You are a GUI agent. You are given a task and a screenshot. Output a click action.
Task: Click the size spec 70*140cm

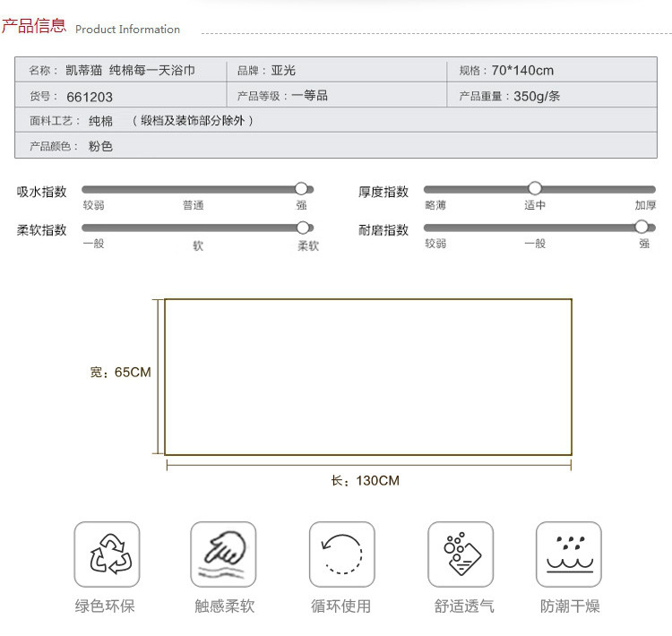tap(522, 71)
